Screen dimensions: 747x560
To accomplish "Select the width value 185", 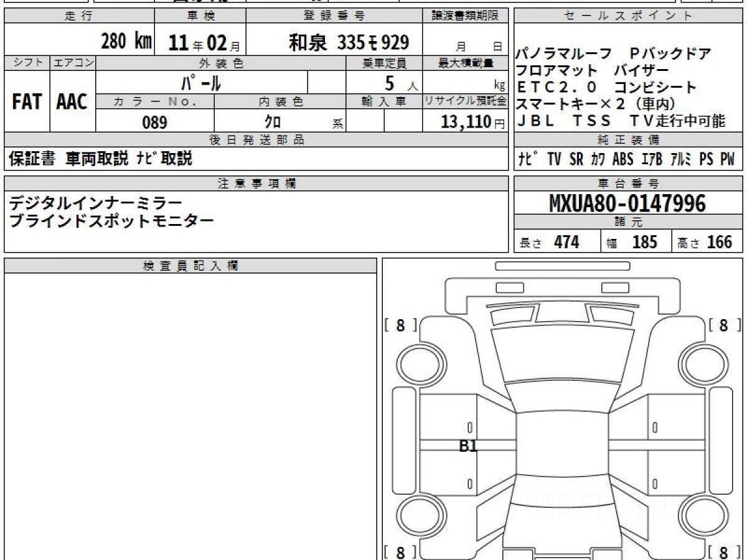I will pos(644,242).
